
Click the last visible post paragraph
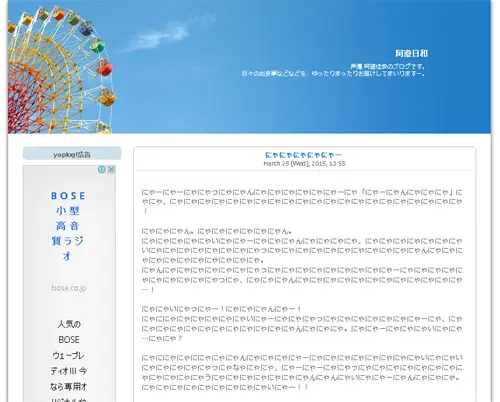(x=302, y=372)
